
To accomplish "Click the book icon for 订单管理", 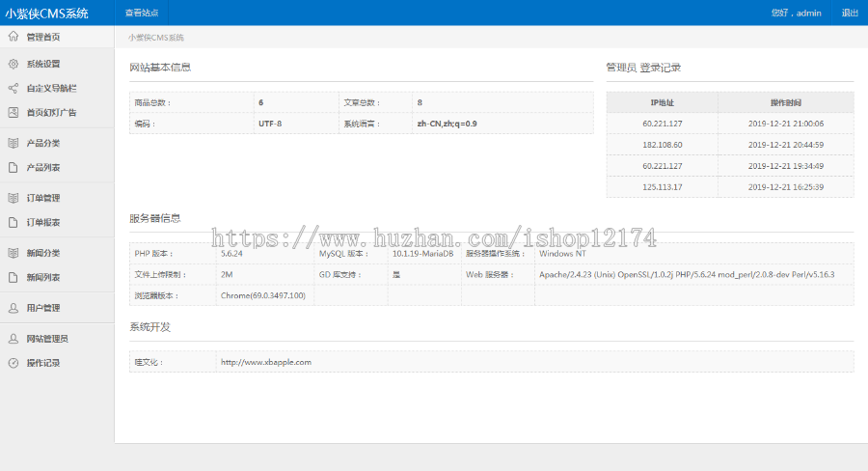I will point(14,198).
